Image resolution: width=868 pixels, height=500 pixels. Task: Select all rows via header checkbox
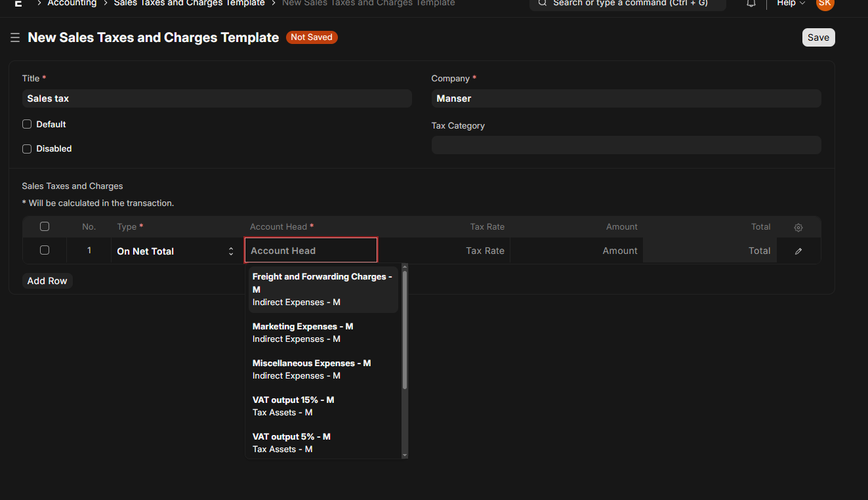pos(45,226)
